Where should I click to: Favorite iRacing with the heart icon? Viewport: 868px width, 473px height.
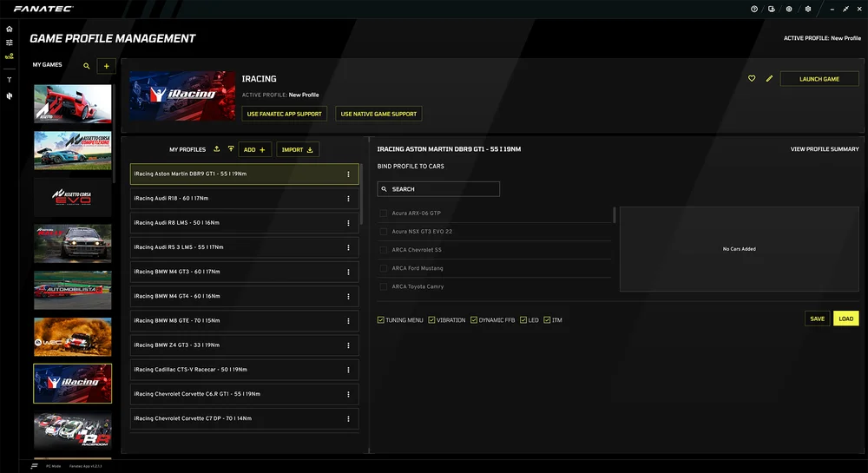[x=752, y=79]
